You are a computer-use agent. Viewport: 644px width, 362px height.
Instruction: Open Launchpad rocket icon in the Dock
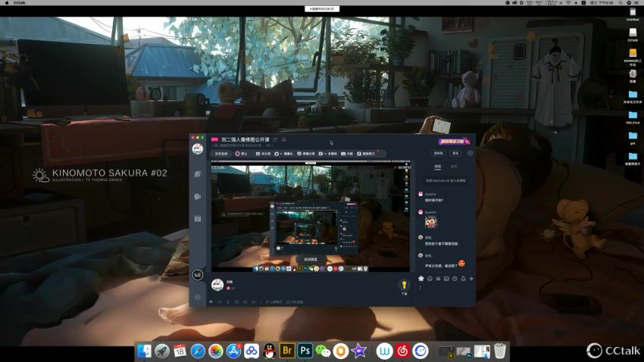162,351
